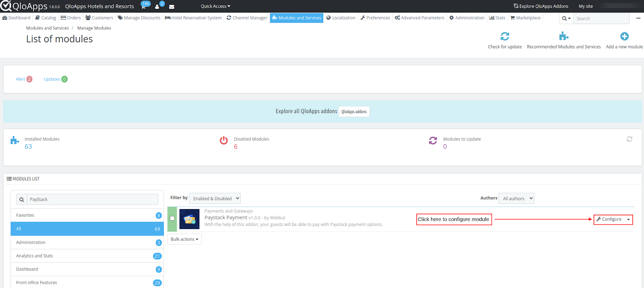Click the Check for update icon
This screenshot has width=644, height=288.
[505, 36]
